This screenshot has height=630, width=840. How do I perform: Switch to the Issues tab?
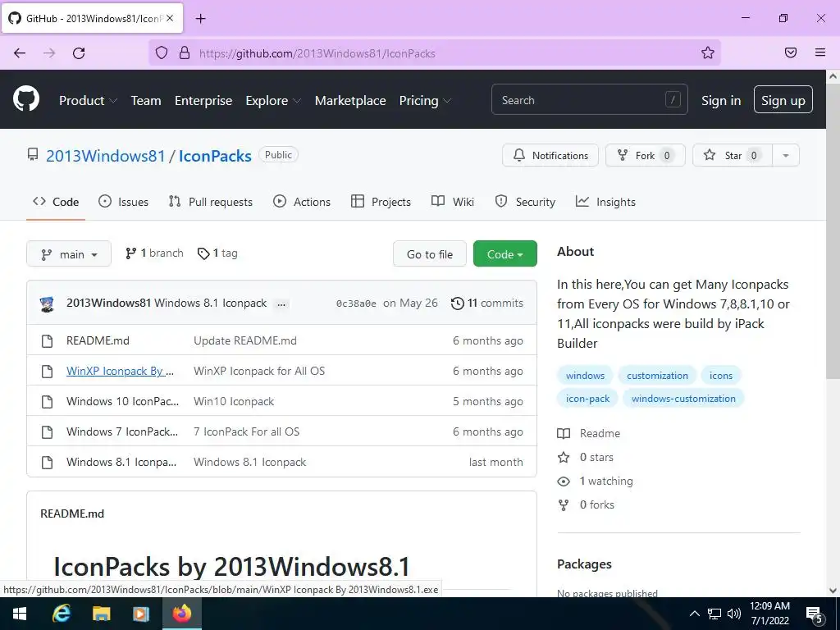click(x=123, y=202)
